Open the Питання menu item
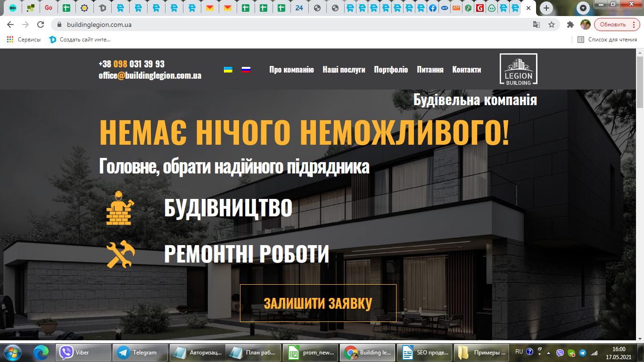Viewport: 644px width, 362px height. click(430, 70)
